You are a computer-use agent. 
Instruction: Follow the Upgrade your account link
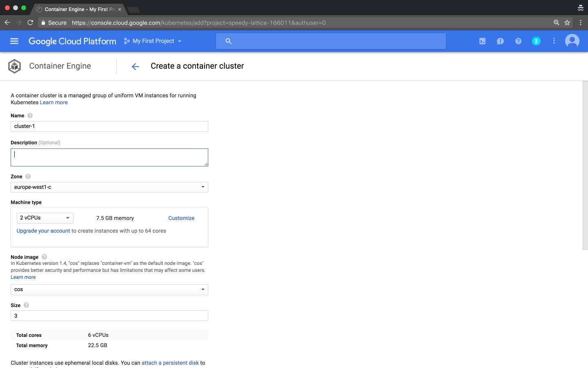pos(43,231)
